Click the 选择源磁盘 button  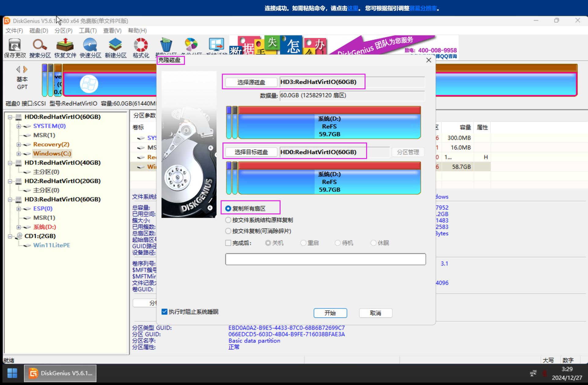click(251, 82)
